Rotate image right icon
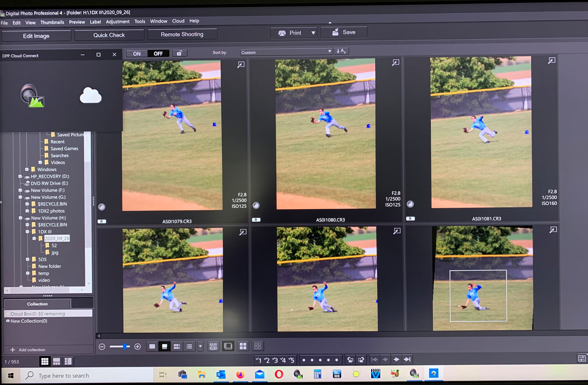 [x=361, y=359]
